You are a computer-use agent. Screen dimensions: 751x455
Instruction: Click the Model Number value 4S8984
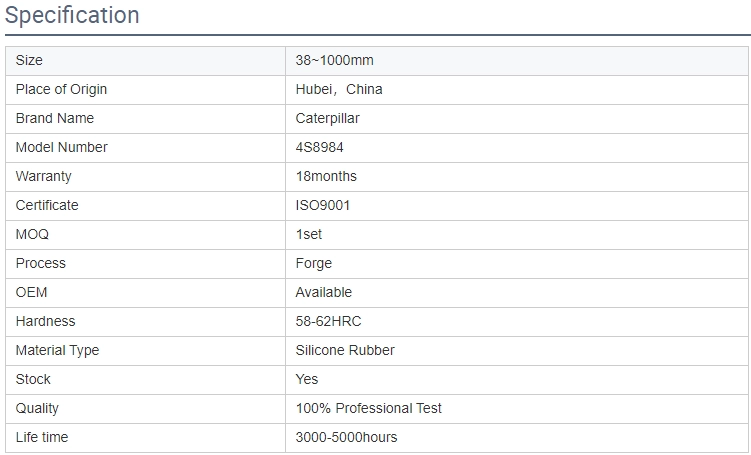pyautogui.click(x=319, y=148)
